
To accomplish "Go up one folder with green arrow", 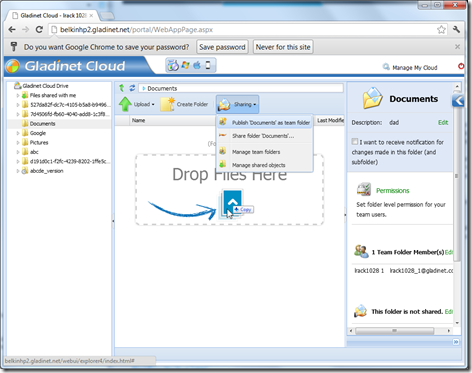I will point(122,88).
